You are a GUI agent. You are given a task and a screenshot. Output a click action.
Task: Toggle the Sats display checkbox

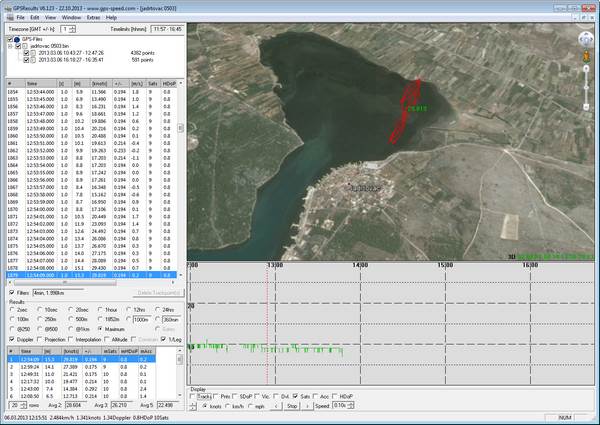(x=296, y=397)
